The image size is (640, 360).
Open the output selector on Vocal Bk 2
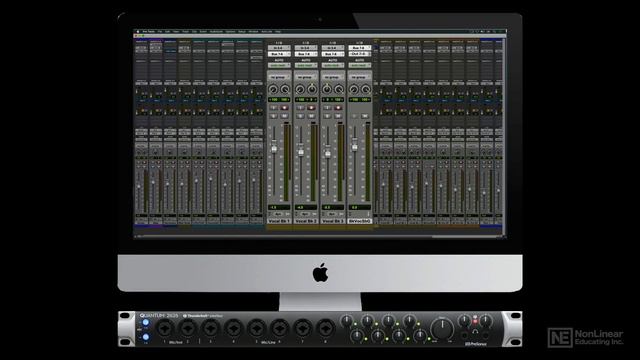(x=306, y=54)
